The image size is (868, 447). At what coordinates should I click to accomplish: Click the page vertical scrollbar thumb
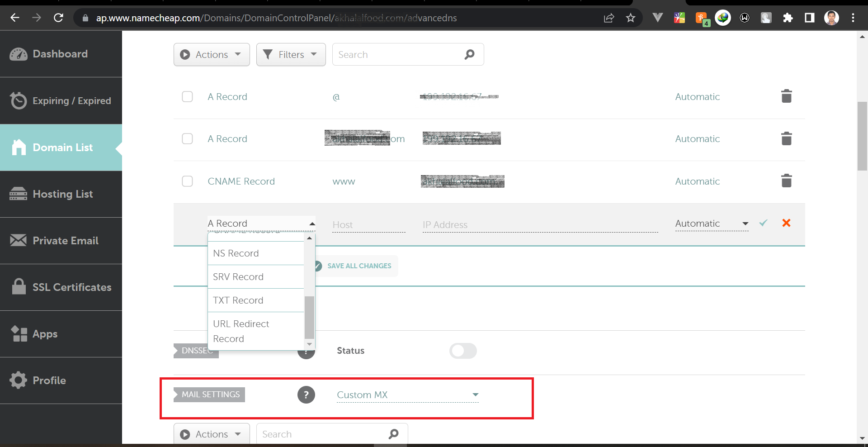click(862, 136)
